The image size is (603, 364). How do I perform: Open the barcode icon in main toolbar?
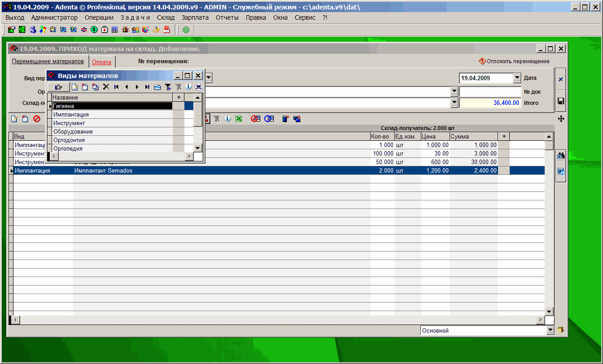click(x=115, y=30)
